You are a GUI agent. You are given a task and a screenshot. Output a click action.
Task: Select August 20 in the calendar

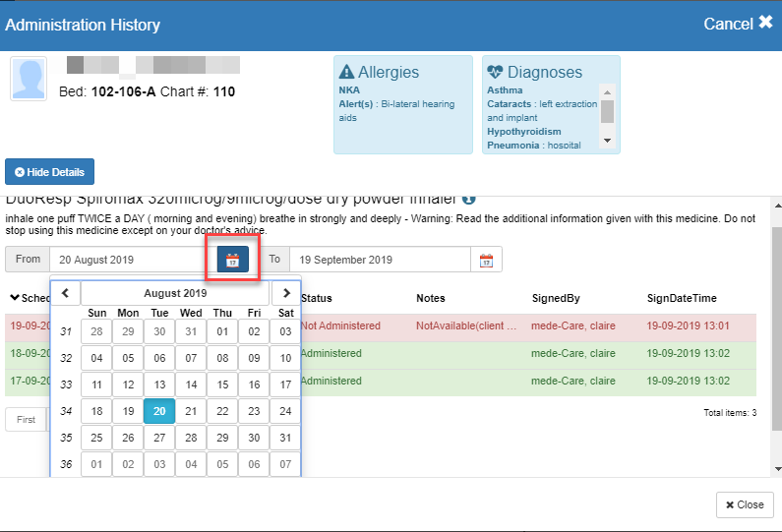[x=159, y=411]
